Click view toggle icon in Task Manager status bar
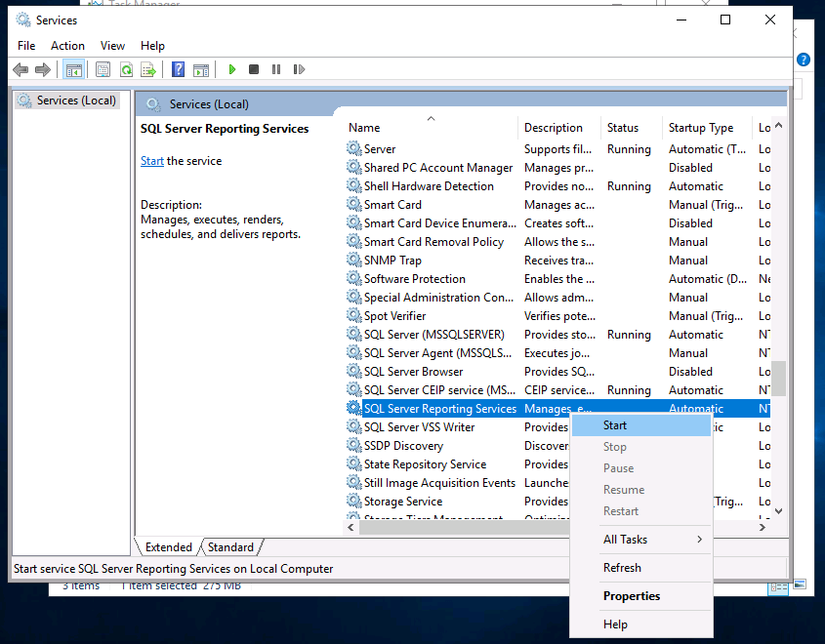 tap(778, 587)
